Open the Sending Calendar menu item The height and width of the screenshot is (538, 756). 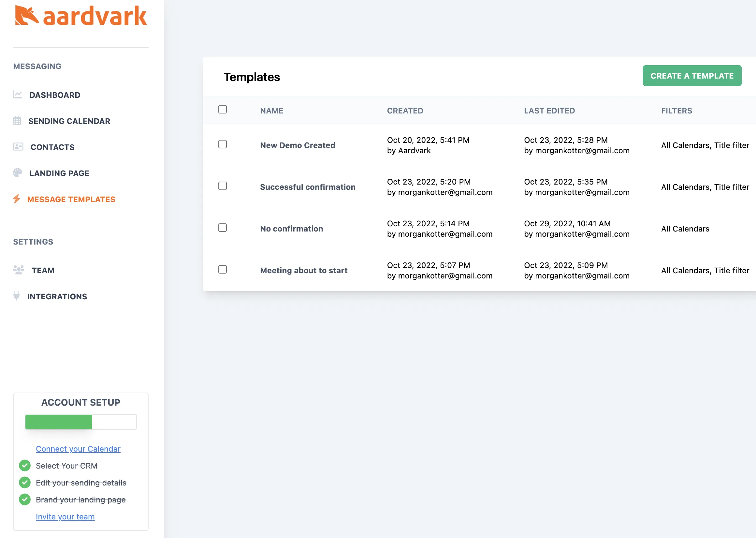[x=69, y=121]
